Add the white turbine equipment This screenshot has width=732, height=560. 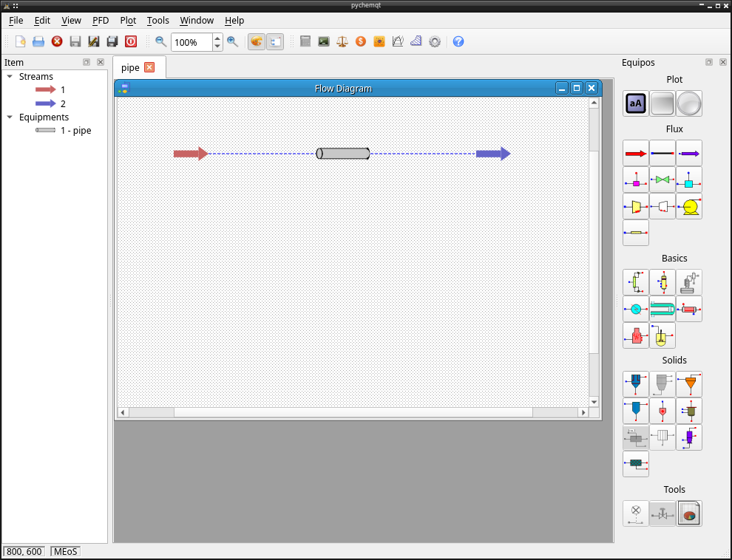(662, 206)
